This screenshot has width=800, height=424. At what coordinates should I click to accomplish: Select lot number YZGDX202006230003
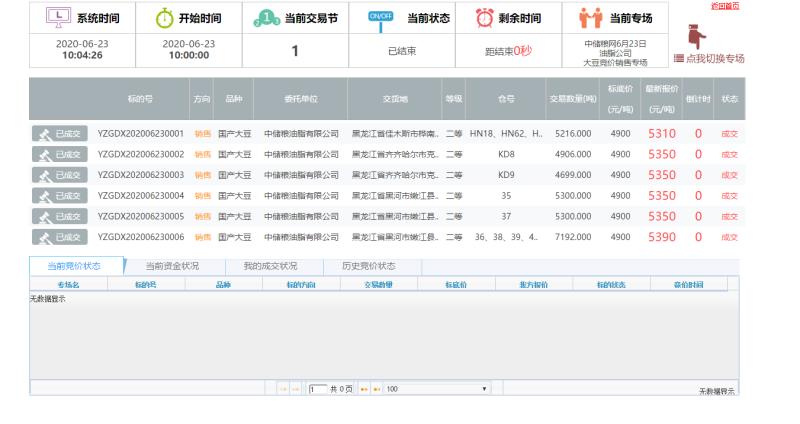pyautogui.click(x=141, y=175)
